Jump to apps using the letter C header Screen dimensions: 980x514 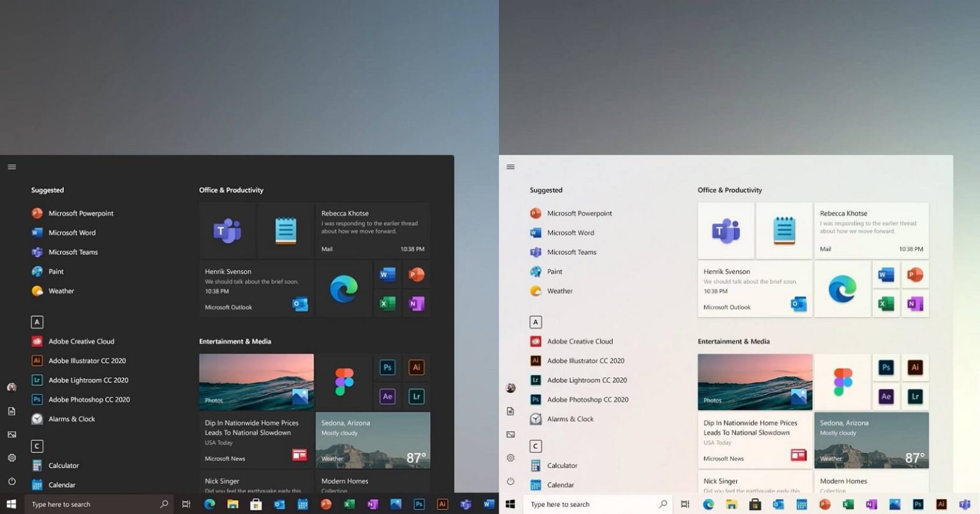[x=37, y=446]
